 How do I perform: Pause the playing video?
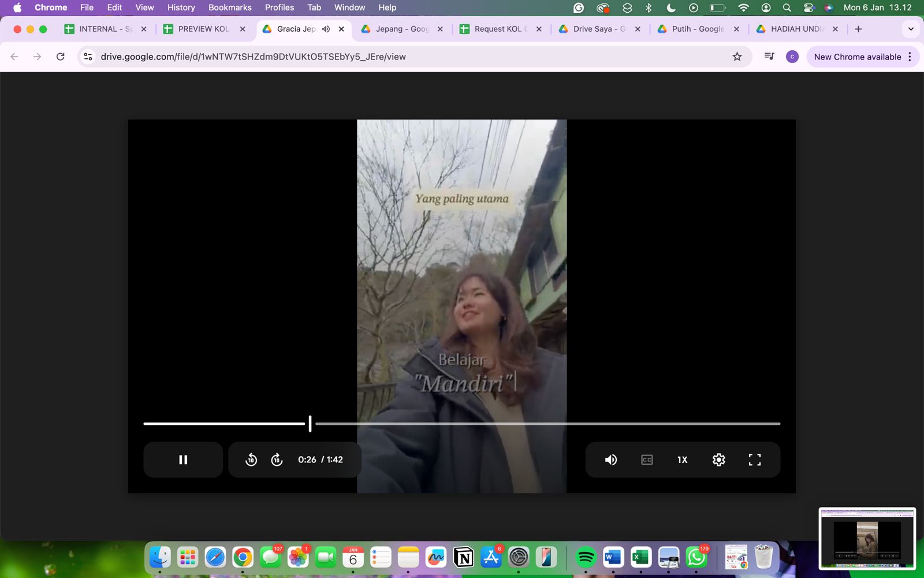[x=183, y=460]
